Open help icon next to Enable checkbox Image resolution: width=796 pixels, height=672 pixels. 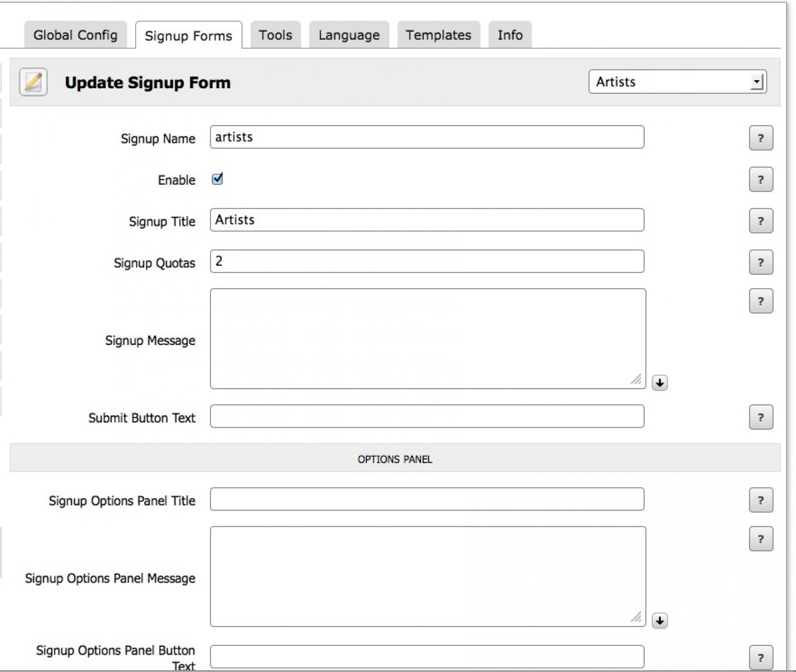click(761, 180)
